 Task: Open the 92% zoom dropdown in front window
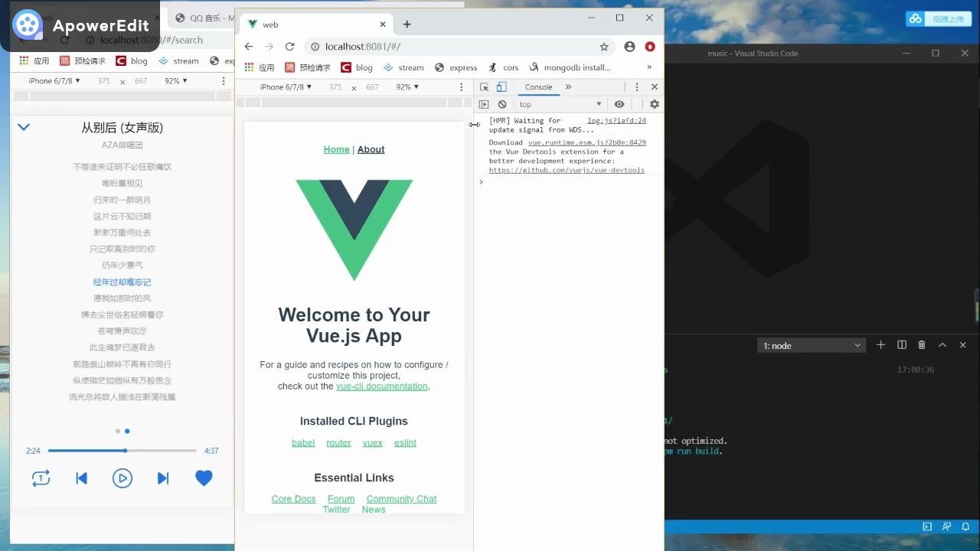click(406, 87)
